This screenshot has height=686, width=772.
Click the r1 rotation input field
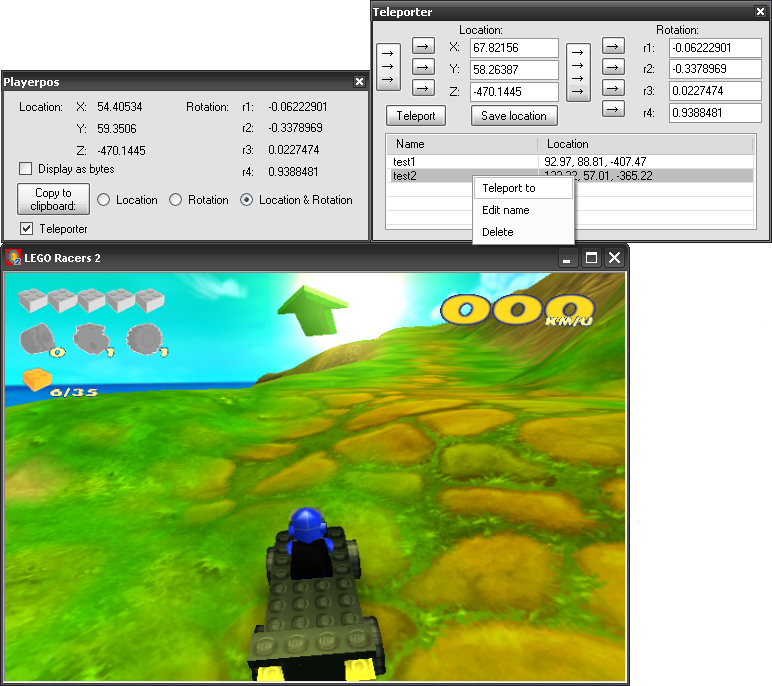[x=715, y=48]
